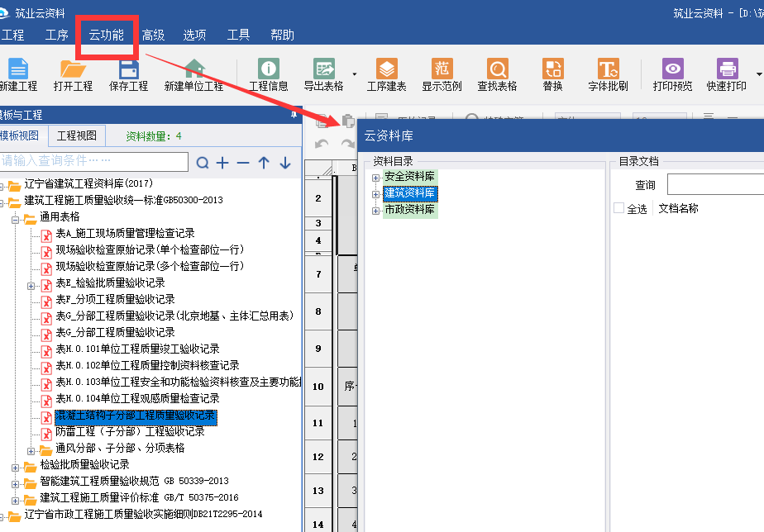Click the 查询 input box in 目录文档
Viewport: 764px width, 532px height.
coord(715,185)
